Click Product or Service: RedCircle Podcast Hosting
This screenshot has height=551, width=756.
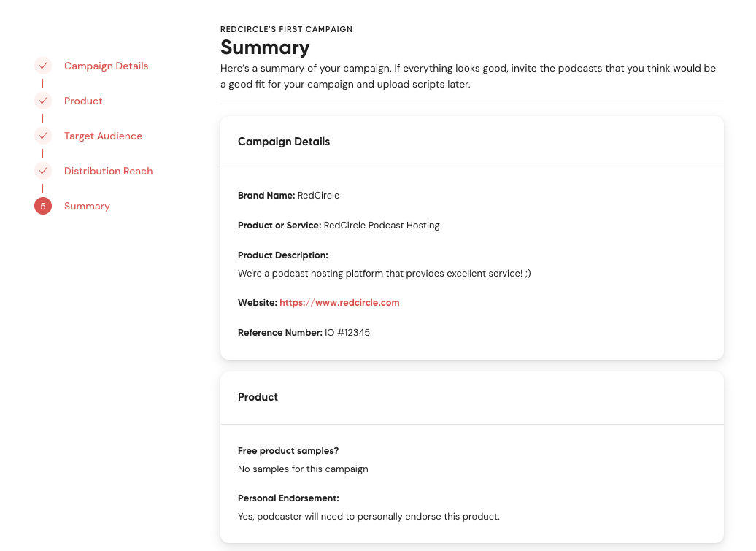[x=339, y=225]
